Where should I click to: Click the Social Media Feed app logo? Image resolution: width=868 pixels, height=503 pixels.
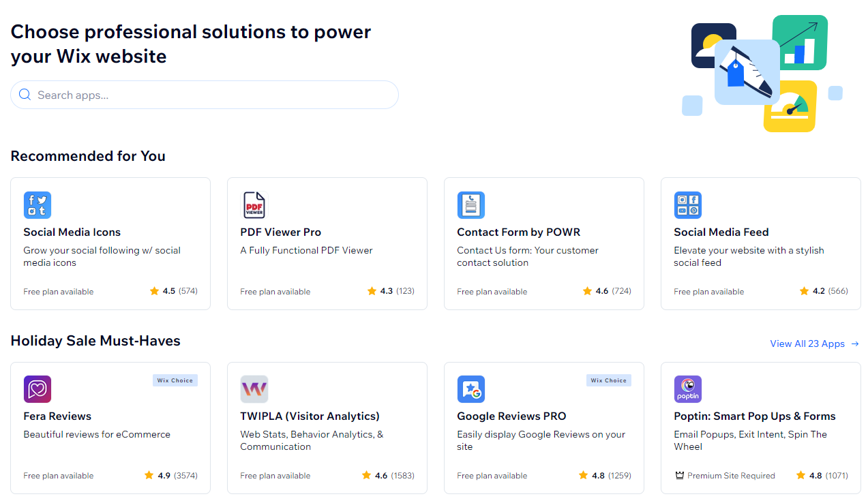coord(687,204)
